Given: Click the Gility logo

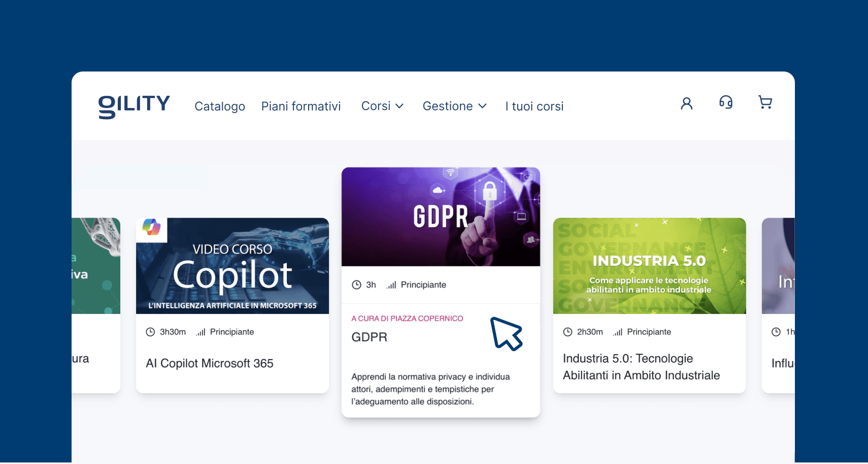Looking at the screenshot, I should (134, 106).
